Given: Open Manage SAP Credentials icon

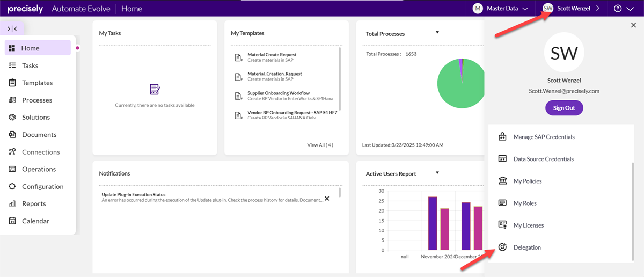Looking at the screenshot, I should (502, 137).
